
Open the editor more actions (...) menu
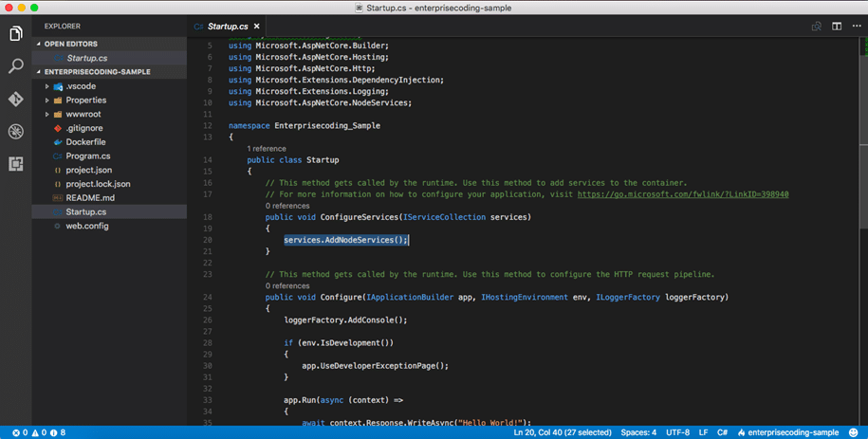(857, 26)
